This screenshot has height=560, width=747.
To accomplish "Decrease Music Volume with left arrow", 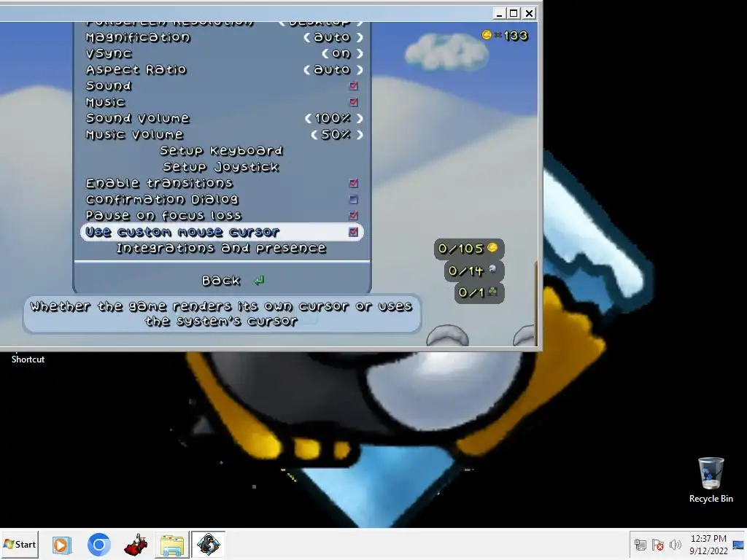I will [314, 135].
